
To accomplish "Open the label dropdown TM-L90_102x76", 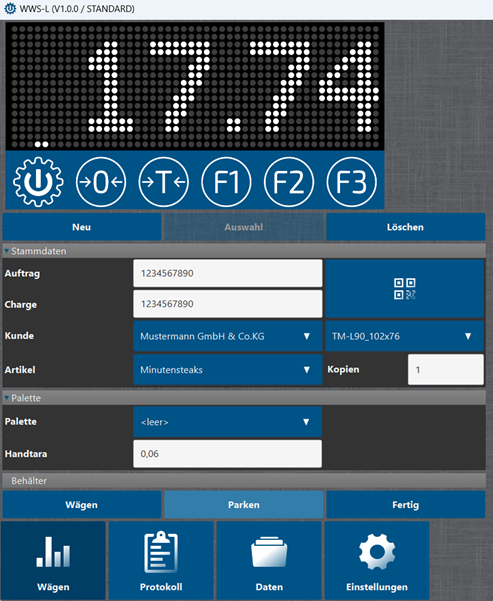I will click(x=404, y=336).
